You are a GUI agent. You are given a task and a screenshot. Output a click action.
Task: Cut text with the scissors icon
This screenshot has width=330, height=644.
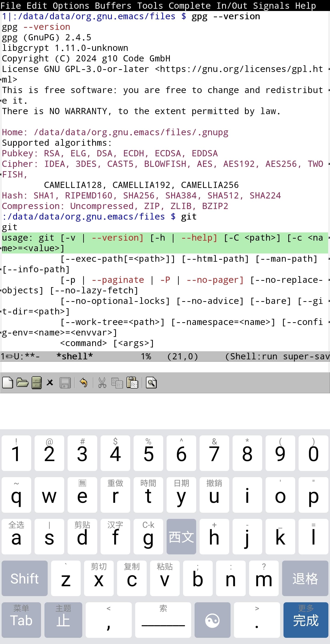click(x=102, y=383)
